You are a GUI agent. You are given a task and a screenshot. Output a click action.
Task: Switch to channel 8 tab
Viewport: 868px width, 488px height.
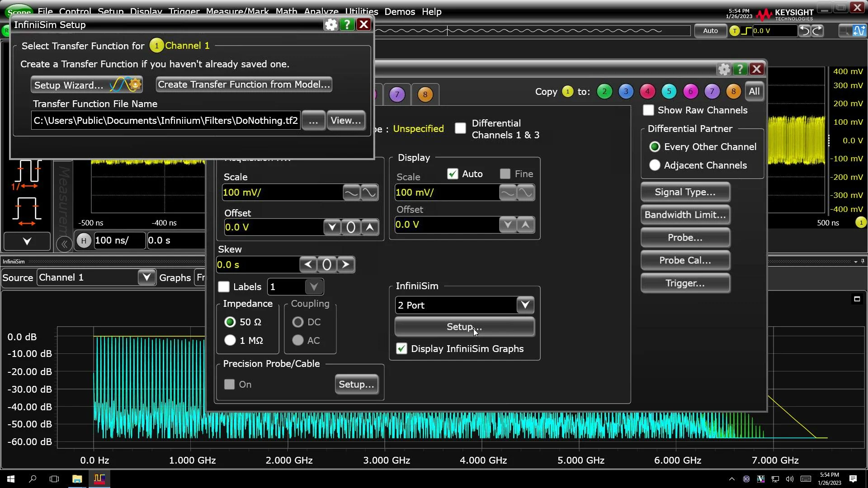425,94
